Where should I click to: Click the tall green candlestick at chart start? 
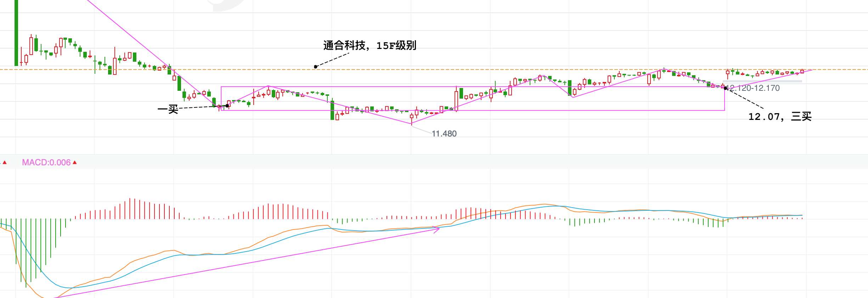click(16, 33)
